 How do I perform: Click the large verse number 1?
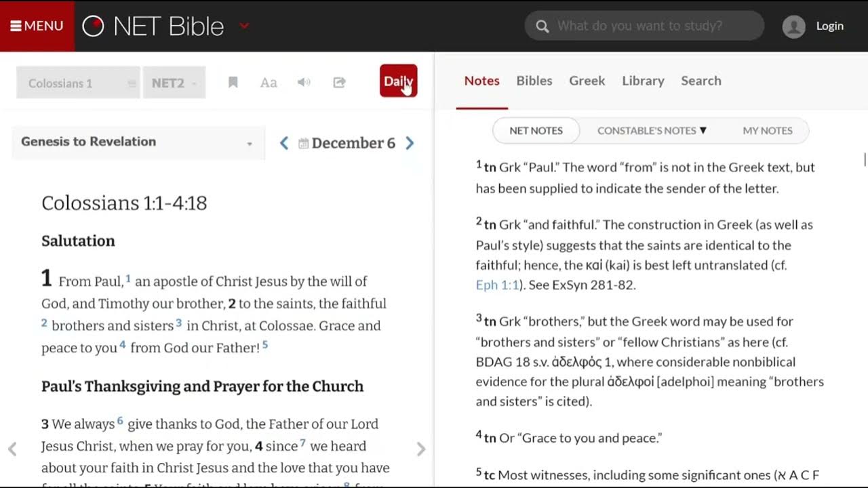pyautogui.click(x=46, y=278)
